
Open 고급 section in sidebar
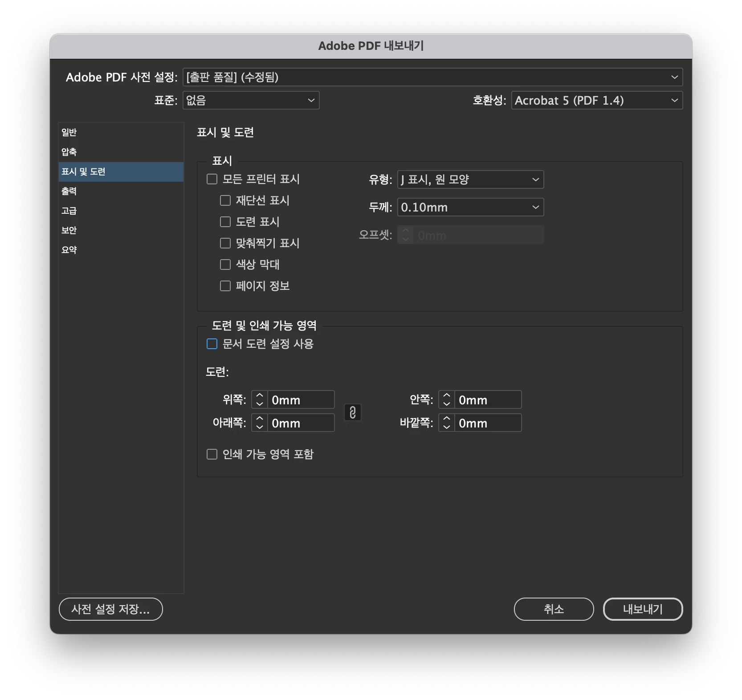coord(121,211)
